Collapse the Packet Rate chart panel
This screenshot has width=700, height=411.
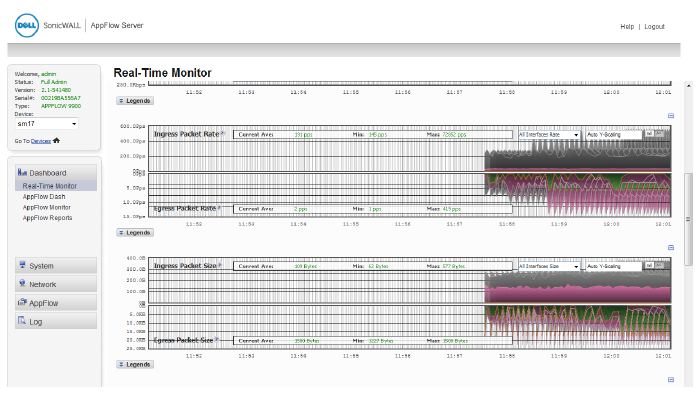(671, 116)
